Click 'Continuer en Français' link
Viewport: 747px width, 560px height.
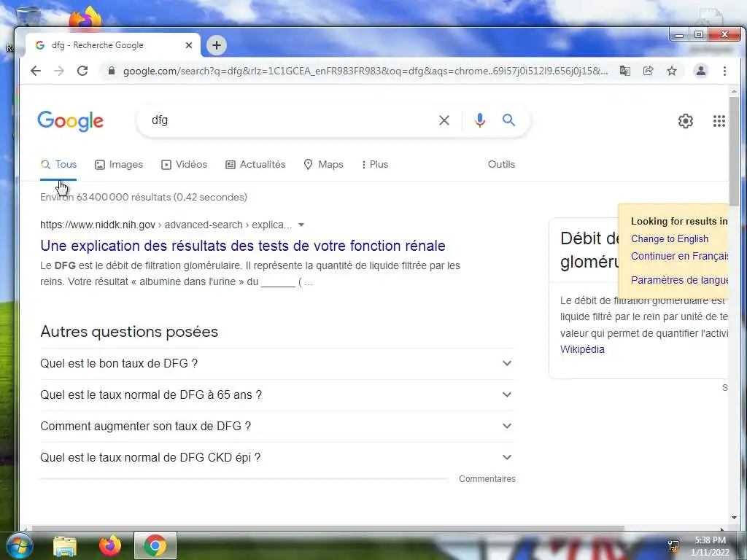point(679,256)
